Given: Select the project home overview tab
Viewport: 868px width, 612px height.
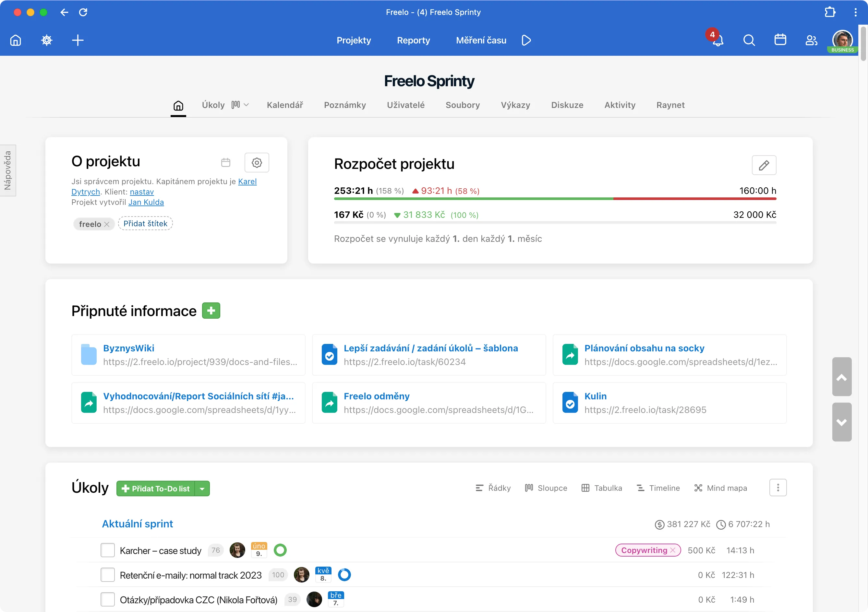Looking at the screenshot, I should point(178,105).
